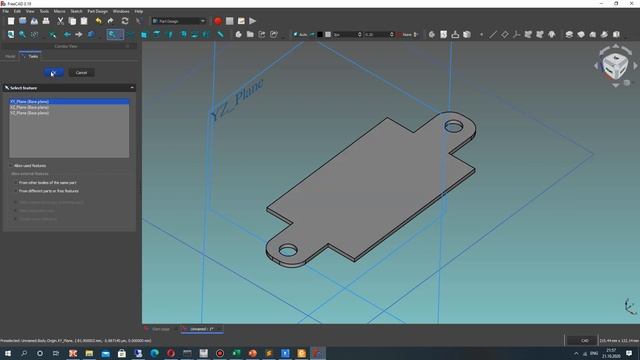
Task: Open the line width spin dropdown
Action: click(360, 35)
